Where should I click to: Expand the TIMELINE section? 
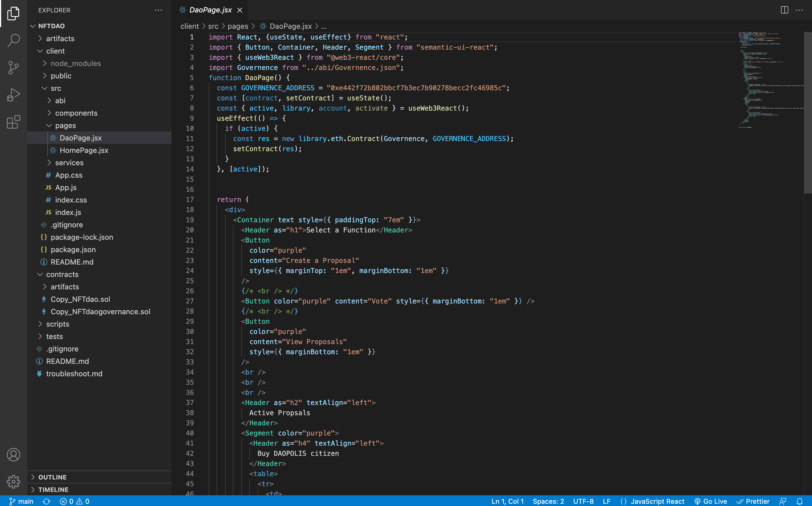pos(53,489)
